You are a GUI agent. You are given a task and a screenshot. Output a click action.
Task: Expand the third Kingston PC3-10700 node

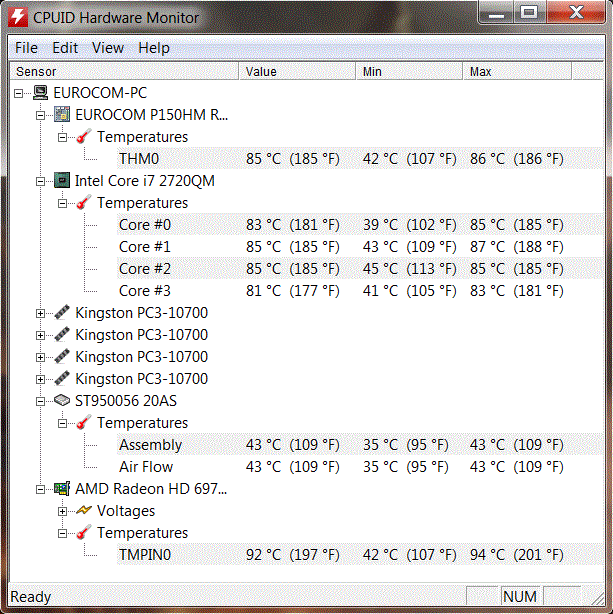coord(40,358)
